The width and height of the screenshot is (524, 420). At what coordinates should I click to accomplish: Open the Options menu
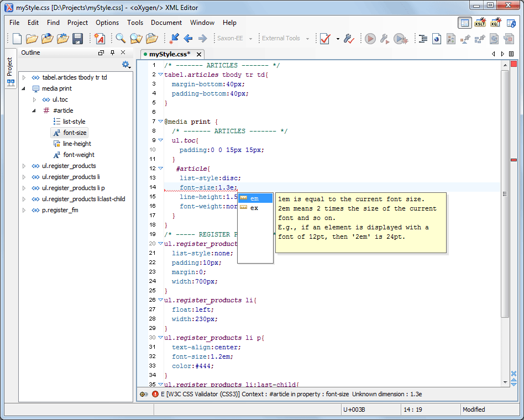click(107, 23)
